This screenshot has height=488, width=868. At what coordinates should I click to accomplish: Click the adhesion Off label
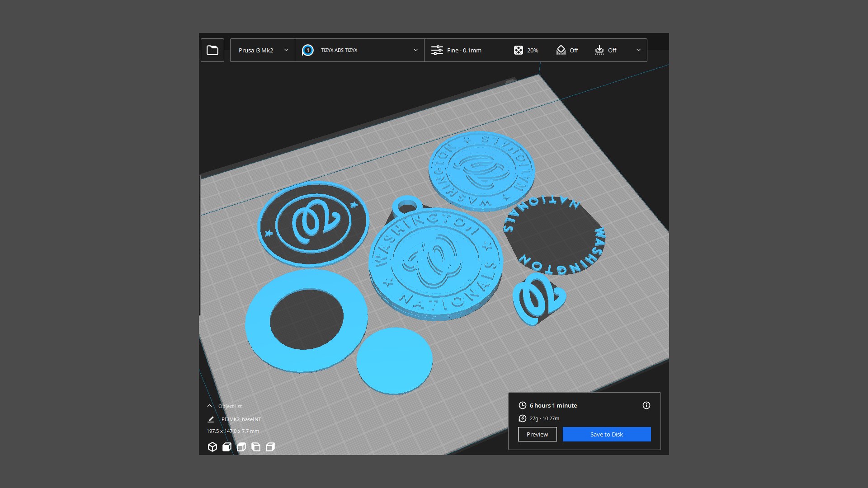click(x=612, y=50)
